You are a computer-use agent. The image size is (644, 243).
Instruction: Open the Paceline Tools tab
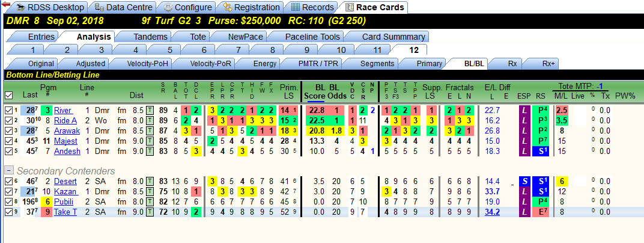pos(307,37)
